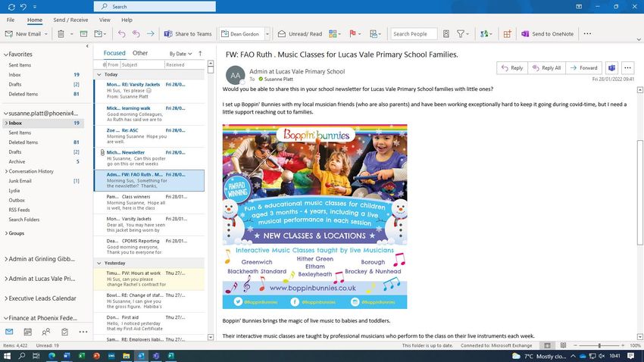Reverse sort order arrow in message list
Viewport: 644px width, 362px height.
200,53
